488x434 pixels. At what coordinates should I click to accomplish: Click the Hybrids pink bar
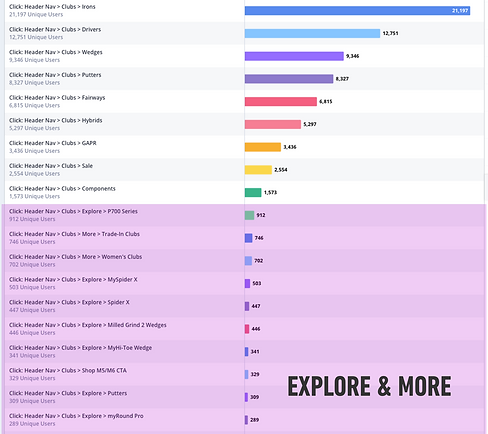pos(273,124)
